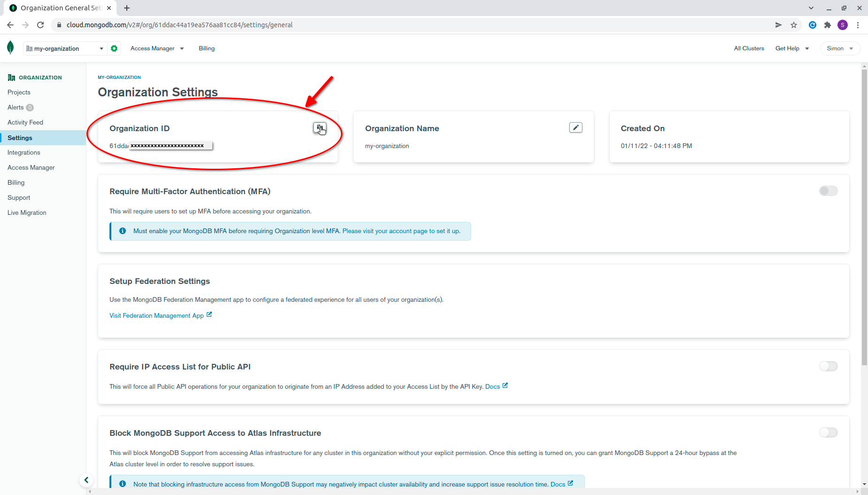This screenshot has height=495, width=868.
Task: Open Access Manager in the sidebar
Action: coord(31,167)
